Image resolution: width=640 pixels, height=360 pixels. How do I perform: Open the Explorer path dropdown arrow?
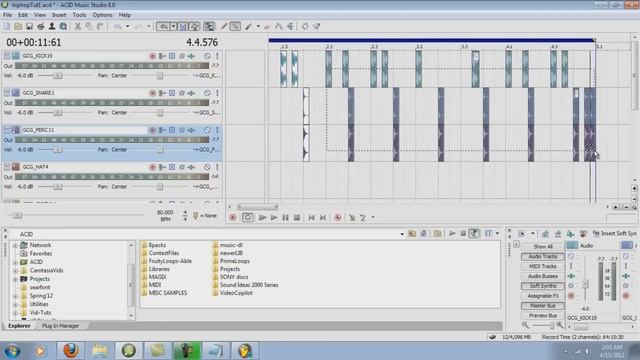(402, 234)
